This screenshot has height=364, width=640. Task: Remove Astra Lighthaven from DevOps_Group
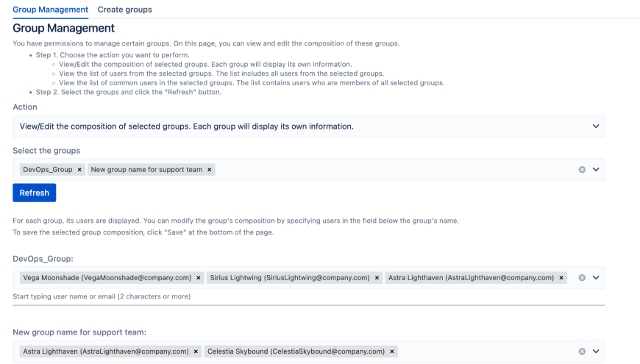coord(562,278)
